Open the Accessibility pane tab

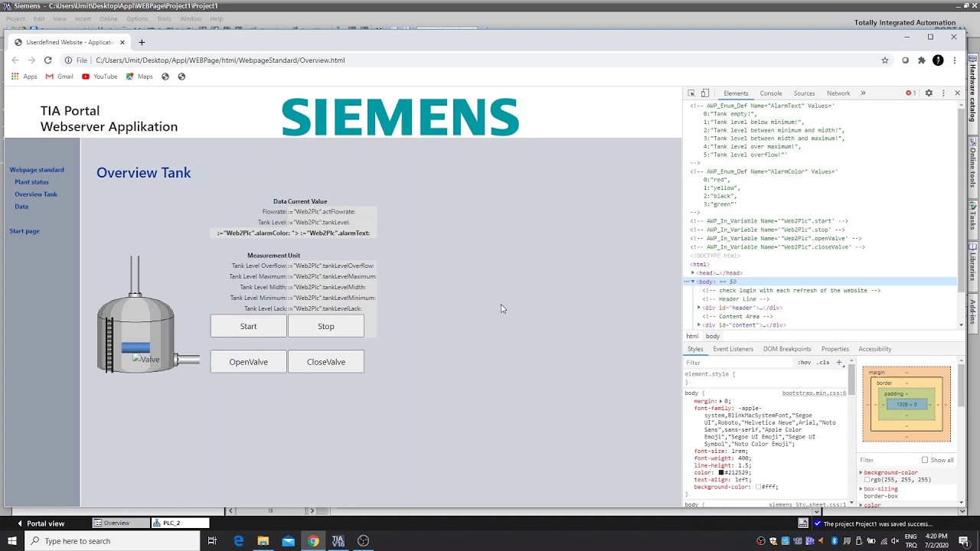[874, 349]
